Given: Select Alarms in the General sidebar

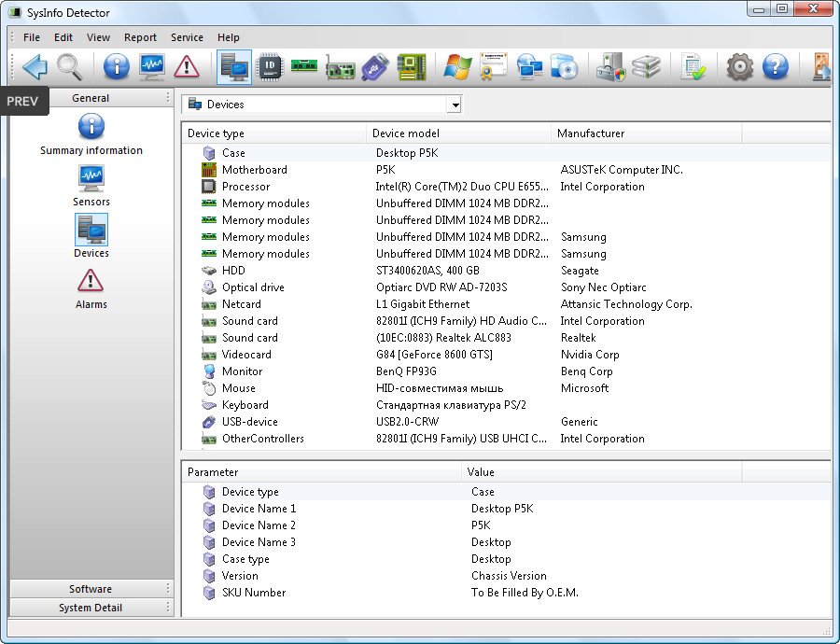Looking at the screenshot, I should tap(91, 287).
